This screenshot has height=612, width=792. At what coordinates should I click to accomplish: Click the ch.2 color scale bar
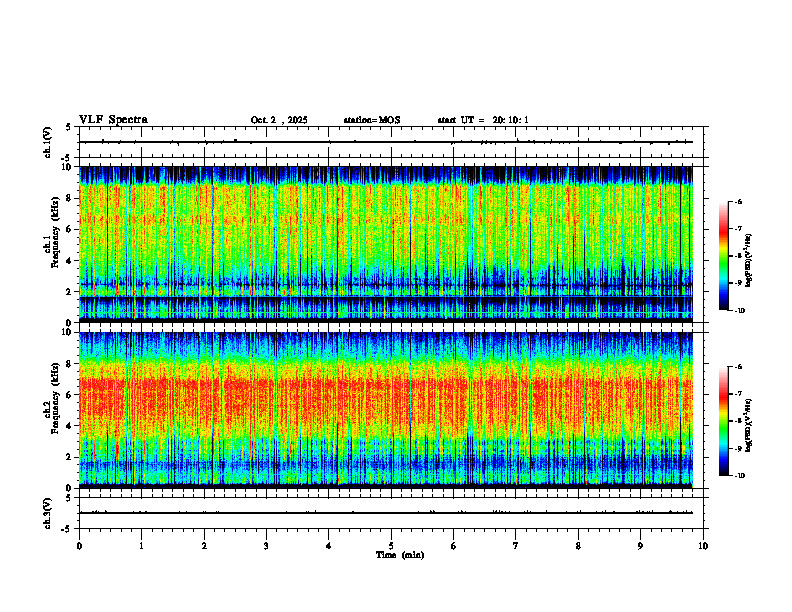tap(724, 421)
